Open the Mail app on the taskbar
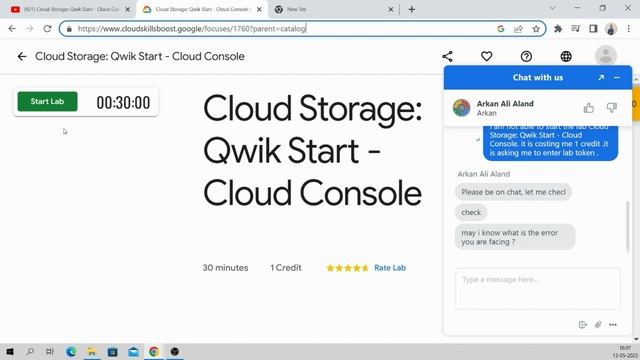Image resolution: width=640 pixels, height=360 pixels. coord(133,351)
